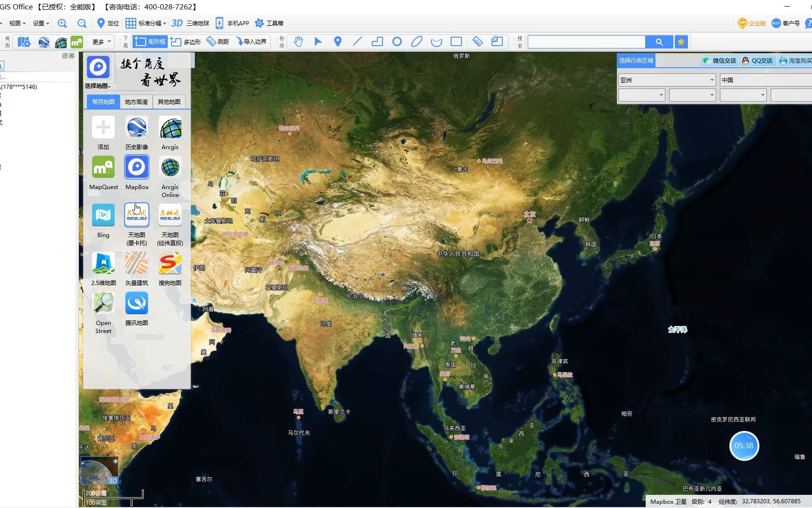The height and width of the screenshot is (508, 812).
Task: Select the ellipse drawing tool
Action: coord(417,42)
